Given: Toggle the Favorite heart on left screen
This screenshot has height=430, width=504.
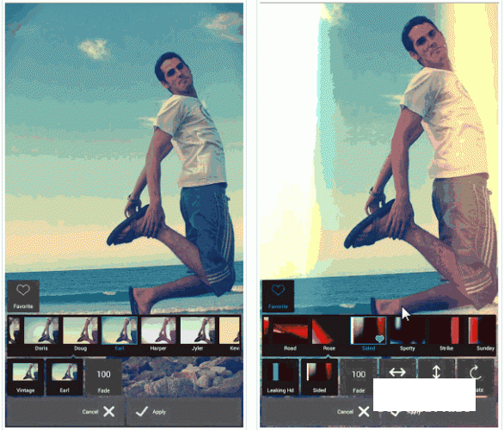Looking at the screenshot, I should click(23, 297).
